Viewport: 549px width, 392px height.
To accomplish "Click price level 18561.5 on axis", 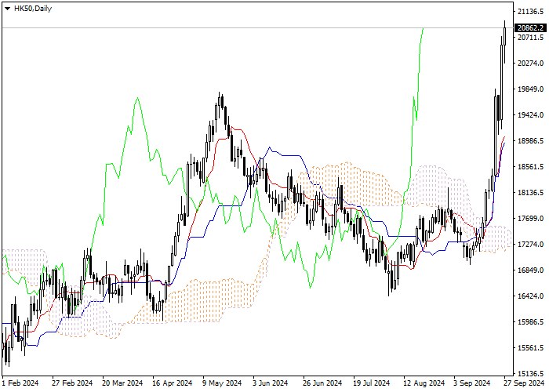I will pyautogui.click(x=530, y=167).
